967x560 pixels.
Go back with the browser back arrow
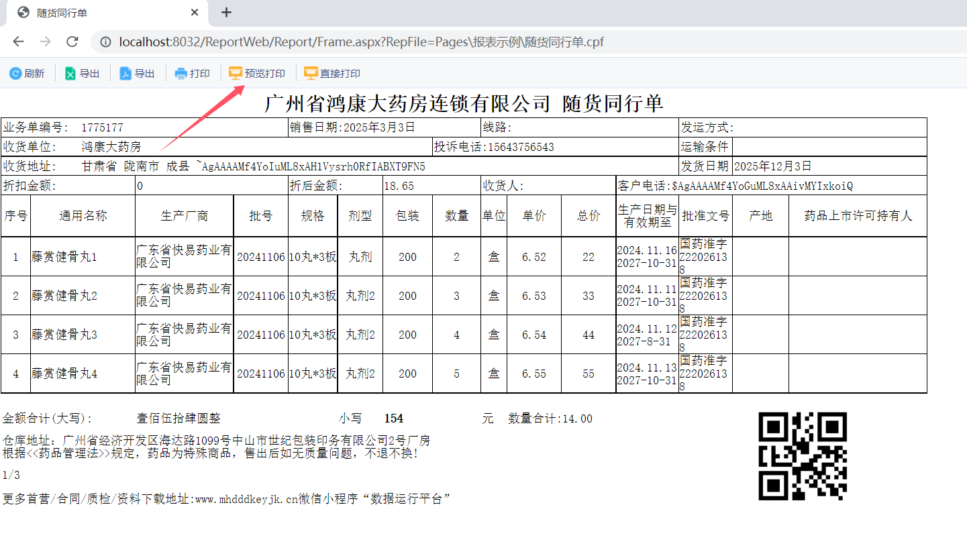(x=18, y=42)
